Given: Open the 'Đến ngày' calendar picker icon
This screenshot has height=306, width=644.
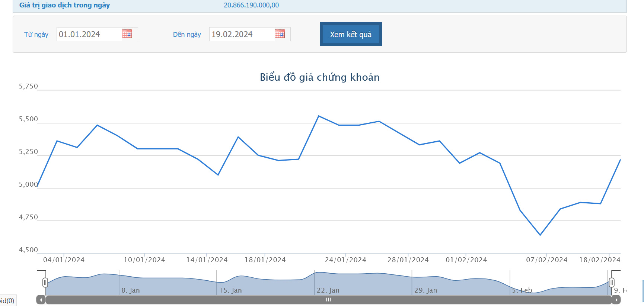Looking at the screenshot, I should tap(280, 34).
